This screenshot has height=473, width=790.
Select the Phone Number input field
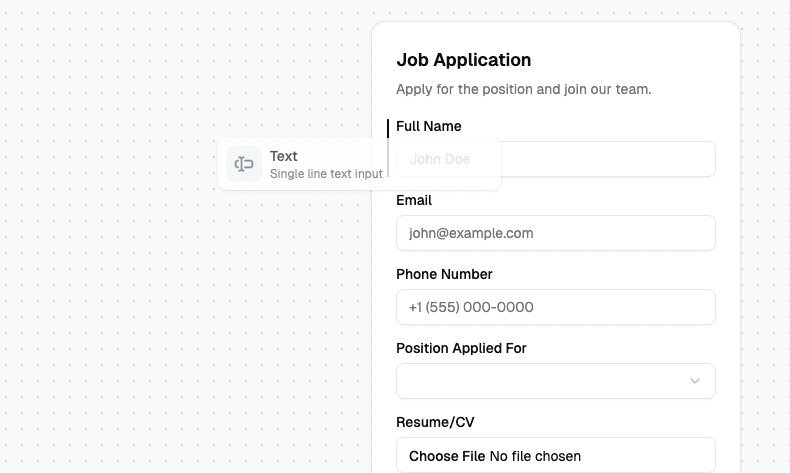pos(556,307)
